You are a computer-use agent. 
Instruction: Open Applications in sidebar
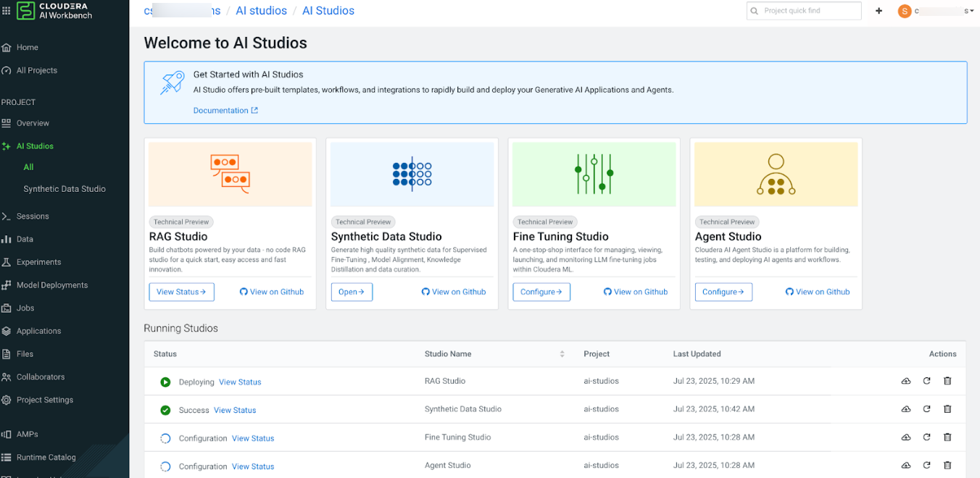coord(38,331)
